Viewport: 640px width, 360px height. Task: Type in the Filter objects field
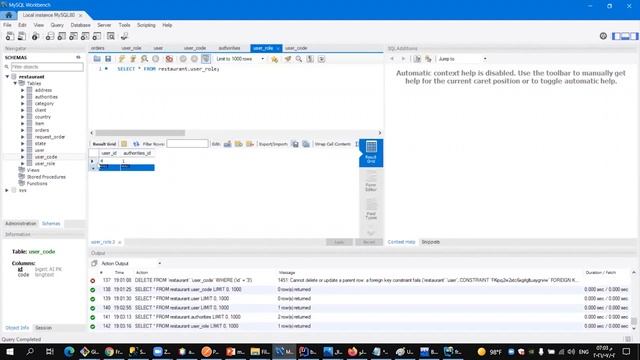47,67
